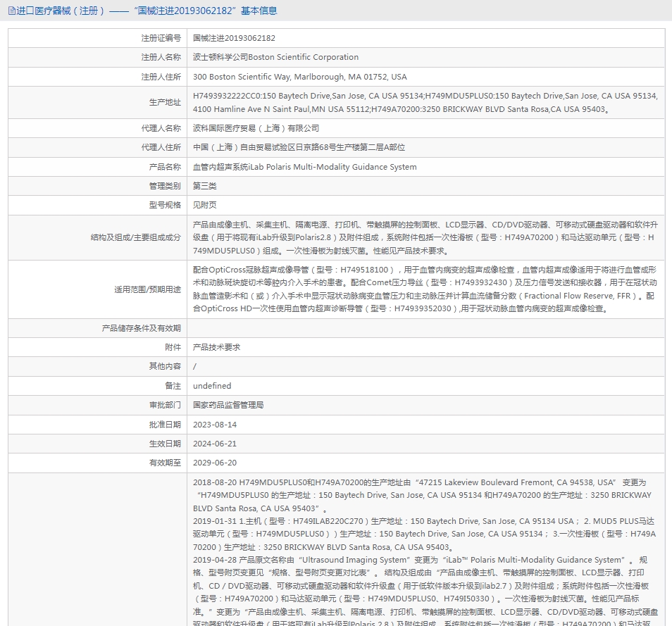Click header title 进口医疗器械（注册）基本信息
The width and height of the screenshot is (672, 626).
[147, 11]
